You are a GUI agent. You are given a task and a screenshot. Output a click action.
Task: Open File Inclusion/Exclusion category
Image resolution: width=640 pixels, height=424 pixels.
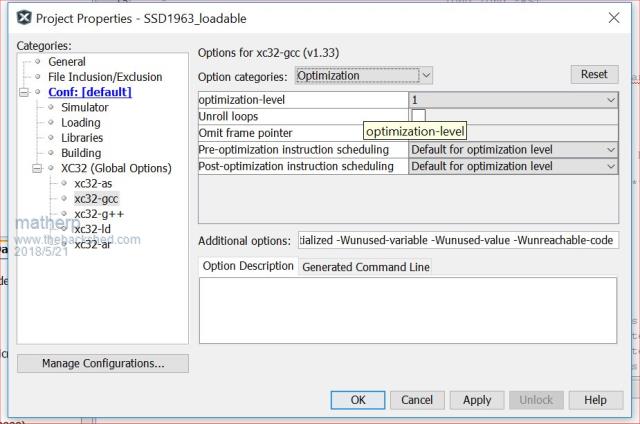click(105, 77)
